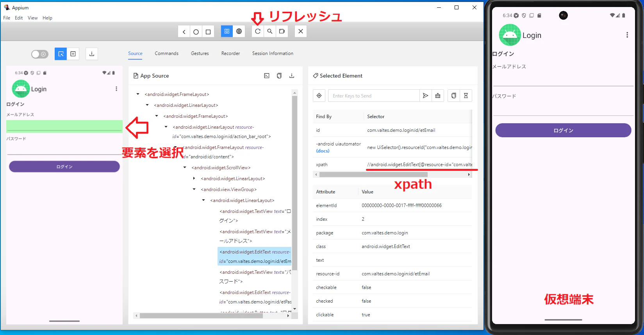
Task: Click the App Source vertical scrollbar
Action: tap(295, 183)
